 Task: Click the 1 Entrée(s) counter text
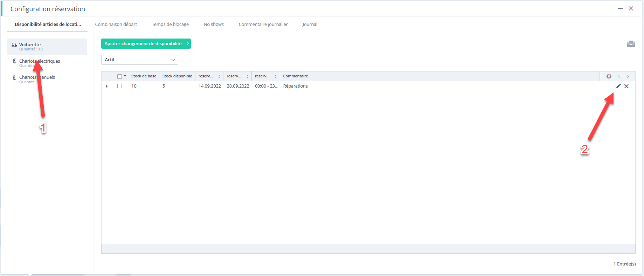624,264
